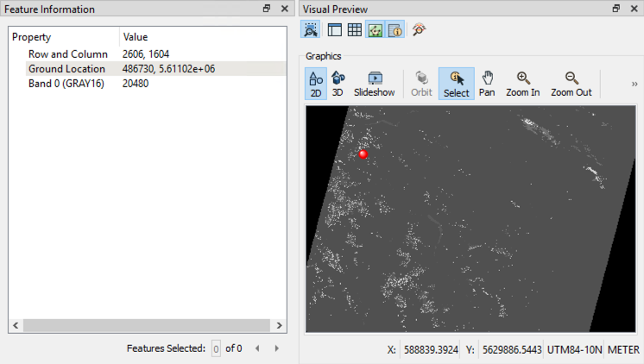Click the Y coordinate value 5629886.5443
The width and height of the screenshot is (644, 364).
pos(512,349)
